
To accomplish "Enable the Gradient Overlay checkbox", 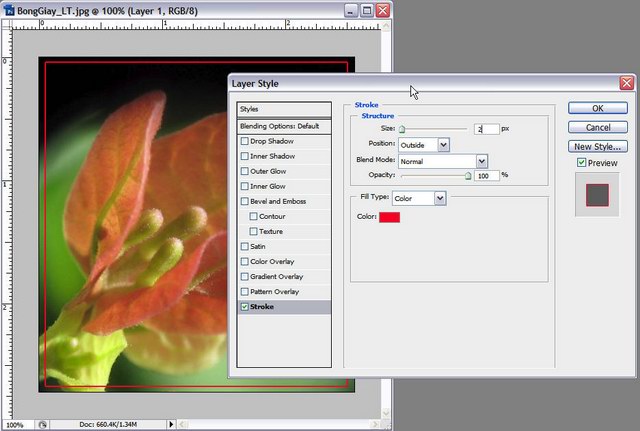I will point(245,277).
